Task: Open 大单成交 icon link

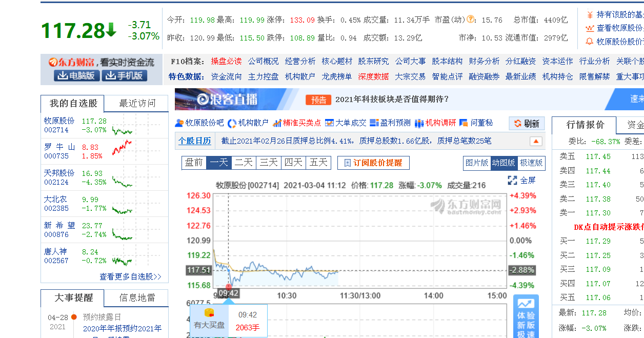Action: 346,123
